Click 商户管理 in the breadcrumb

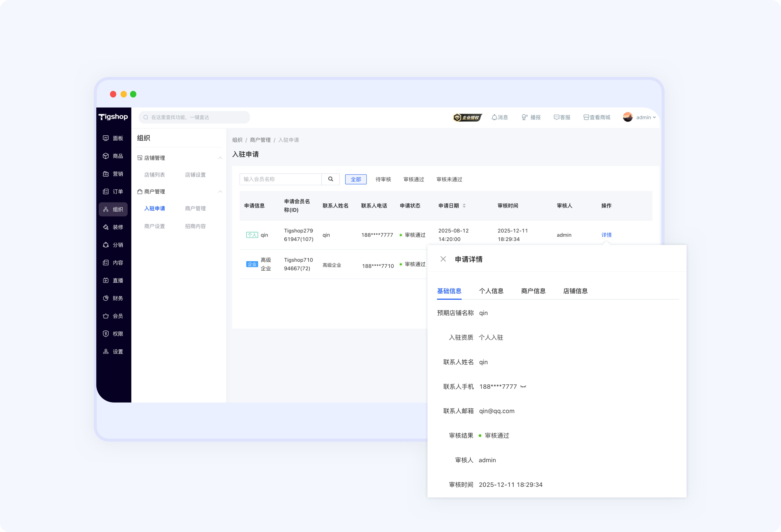(260, 140)
